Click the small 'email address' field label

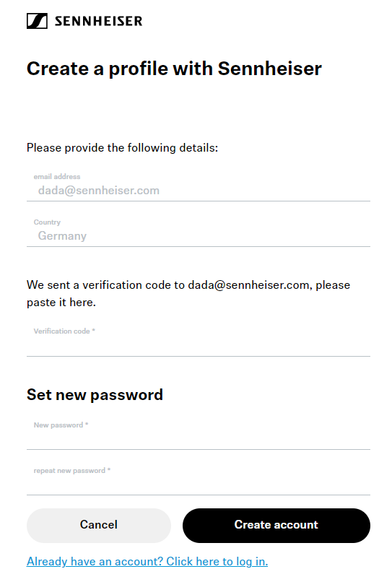point(57,177)
